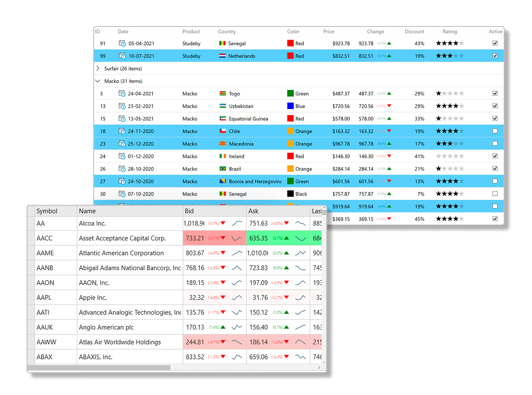Sort by the Price column header
This screenshot has width=532, height=395.
(x=329, y=31)
